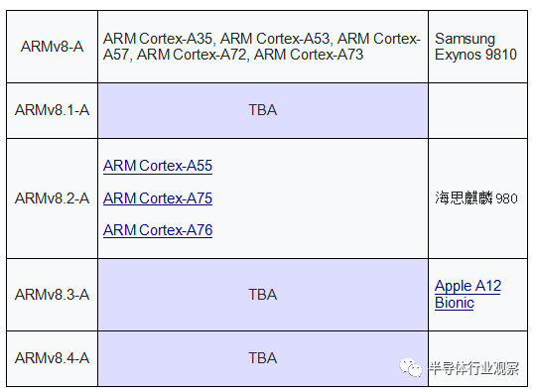Select the ARMv8.3-A row header cell
Viewport: 535px width, 392px height.
click(53, 295)
